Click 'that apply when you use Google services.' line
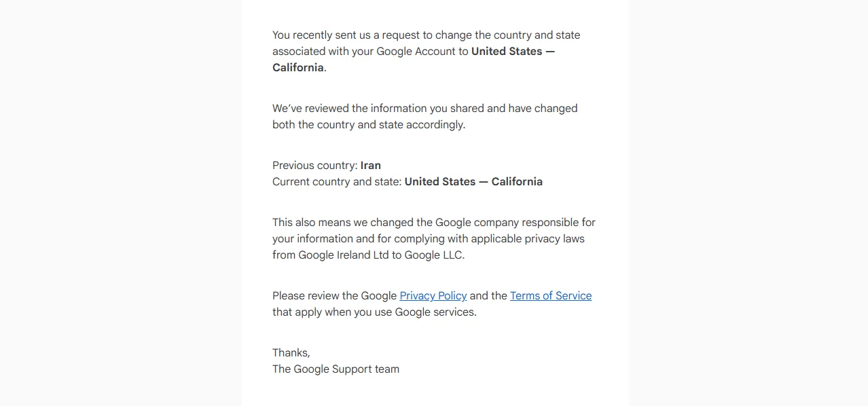 click(375, 312)
